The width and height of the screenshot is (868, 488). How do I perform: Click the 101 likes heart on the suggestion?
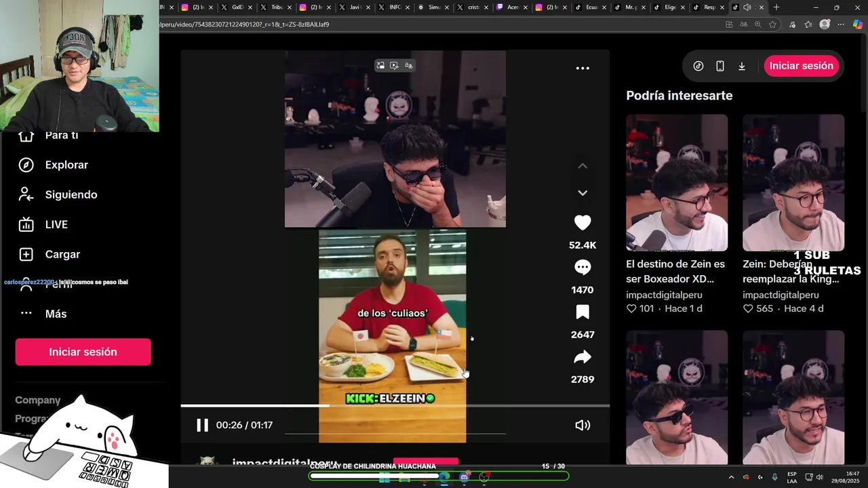point(631,308)
